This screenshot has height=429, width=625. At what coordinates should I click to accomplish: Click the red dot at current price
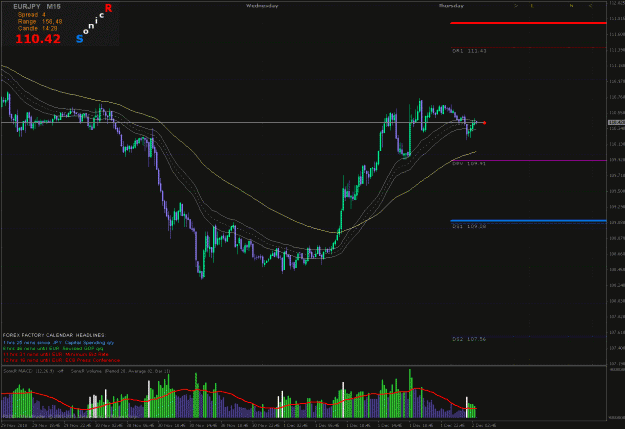(x=484, y=123)
